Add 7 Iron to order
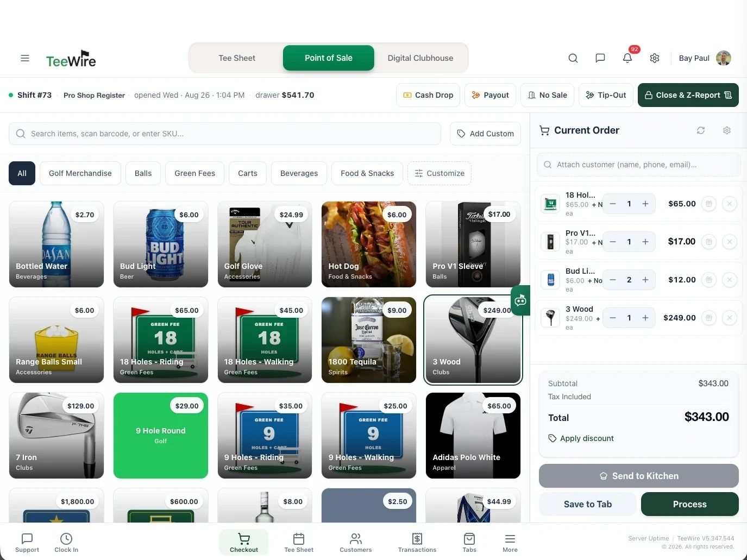The height and width of the screenshot is (560, 747). 57,436
